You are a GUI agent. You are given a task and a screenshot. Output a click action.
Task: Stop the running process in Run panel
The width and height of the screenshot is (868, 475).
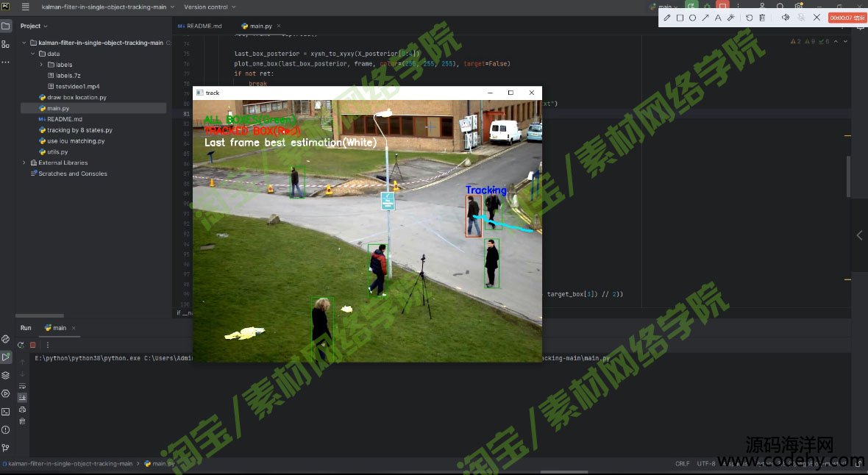coord(32,344)
